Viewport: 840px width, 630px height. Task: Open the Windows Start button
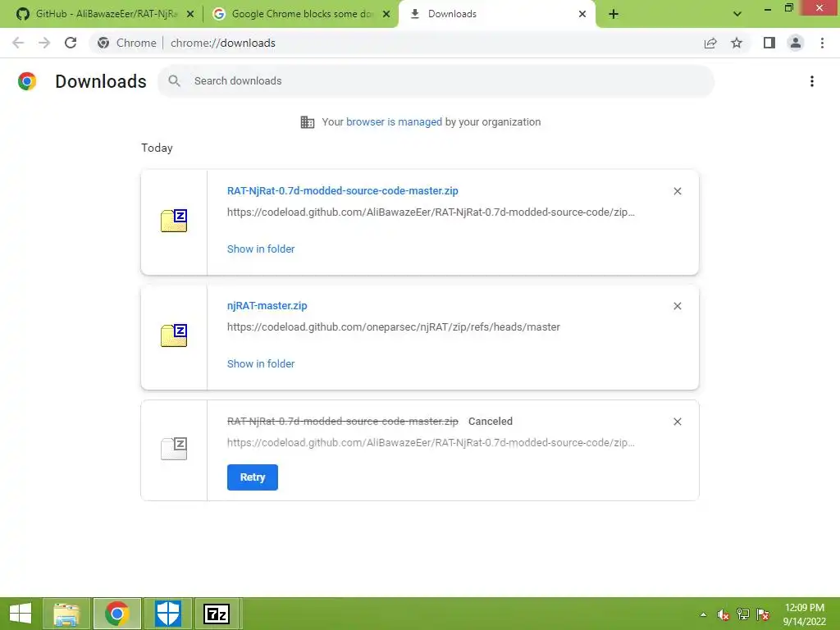21,614
